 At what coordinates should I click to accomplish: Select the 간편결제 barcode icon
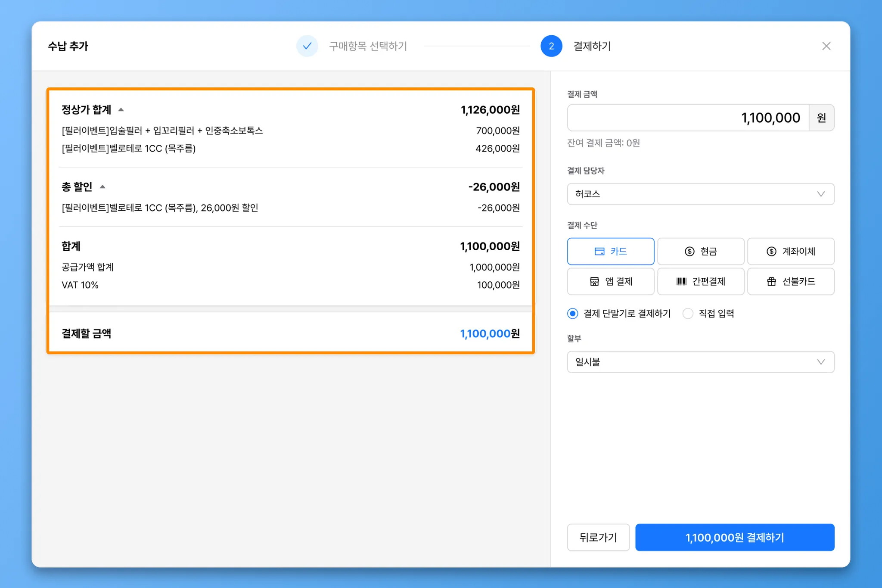(x=681, y=282)
